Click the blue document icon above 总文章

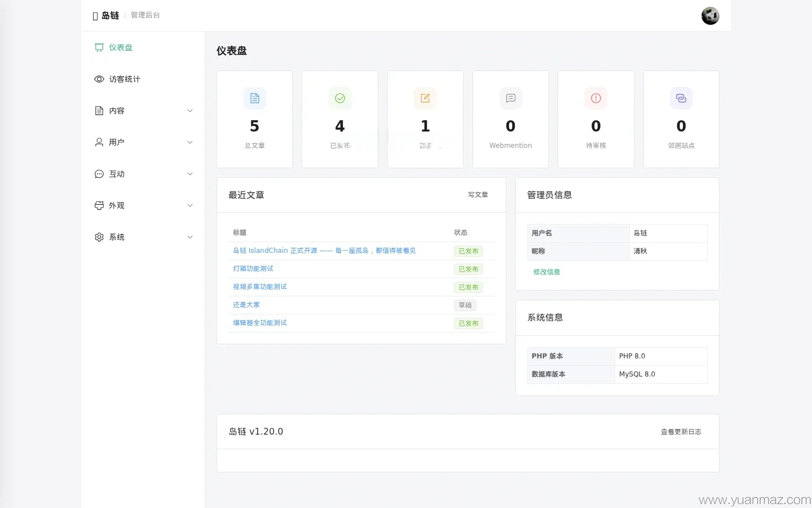pos(255,98)
